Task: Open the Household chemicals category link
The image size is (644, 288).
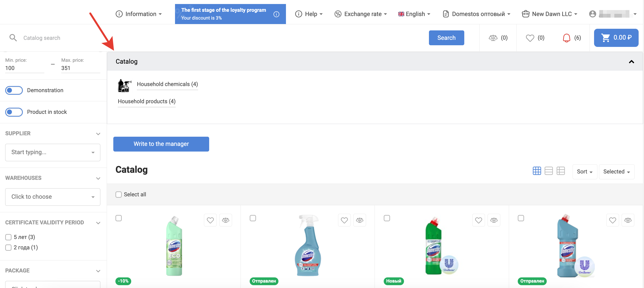Action: pyautogui.click(x=167, y=84)
